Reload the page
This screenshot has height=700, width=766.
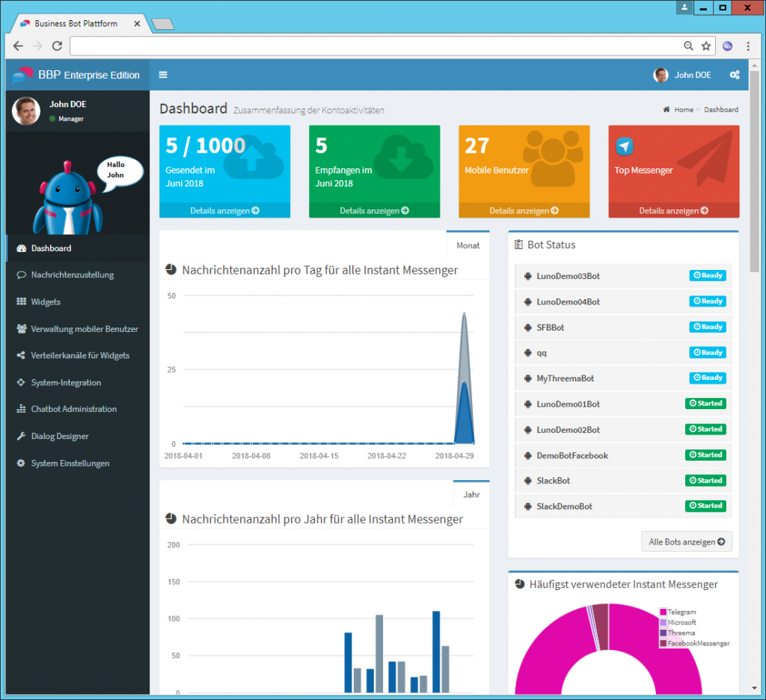57,46
